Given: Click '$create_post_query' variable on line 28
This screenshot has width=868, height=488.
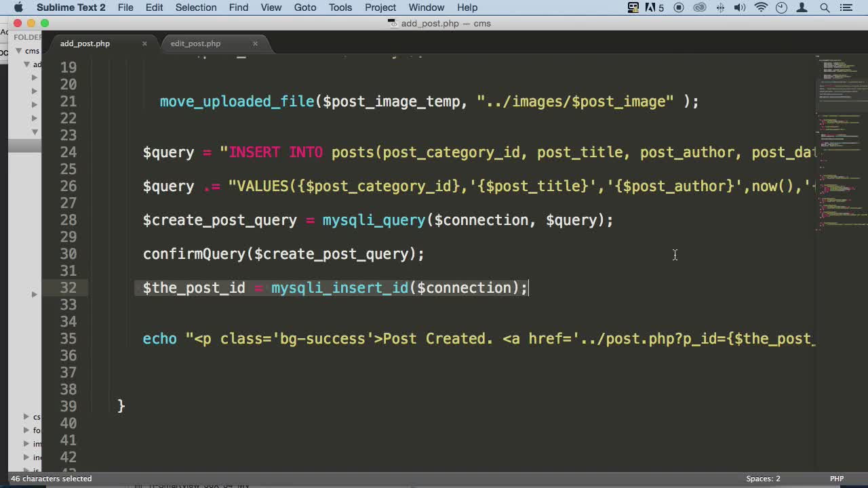Looking at the screenshot, I should pyautogui.click(x=220, y=220).
